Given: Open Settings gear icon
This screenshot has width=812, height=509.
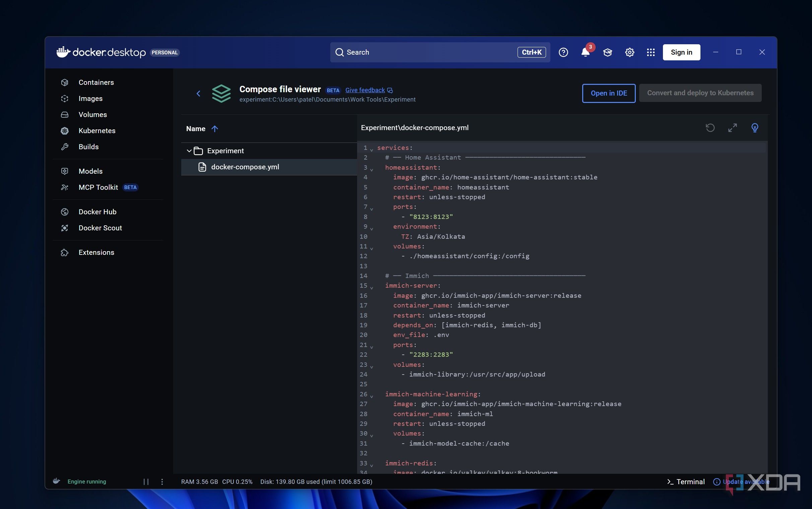Looking at the screenshot, I should tap(629, 52).
